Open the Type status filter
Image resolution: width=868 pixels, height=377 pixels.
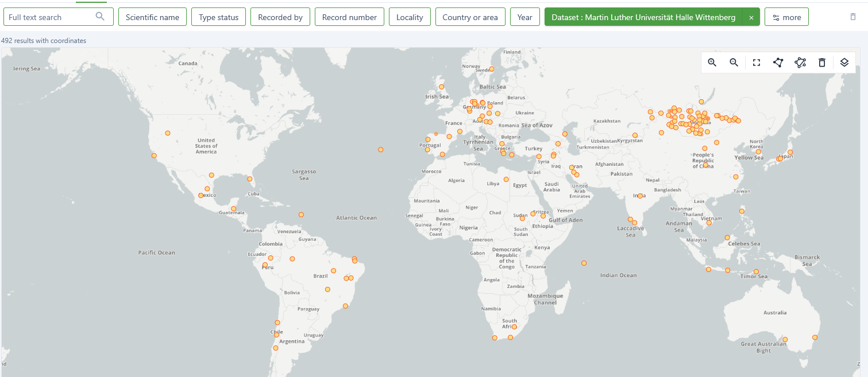tap(218, 17)
